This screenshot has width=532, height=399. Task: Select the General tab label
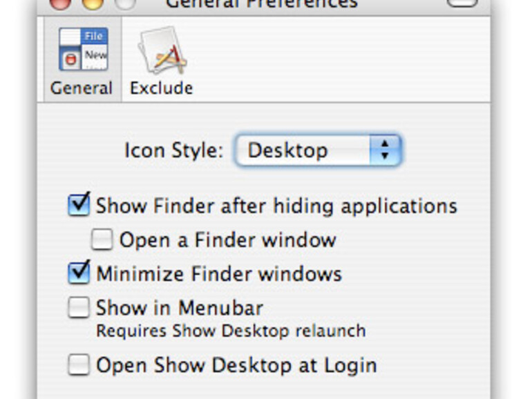coord(82,88)
